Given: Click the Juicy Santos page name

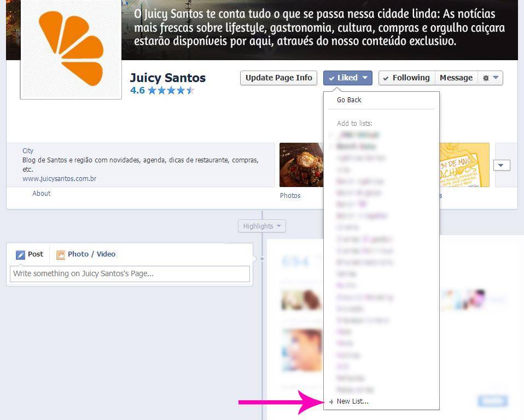Looking at the screenshot, I should tap(168, 78).
